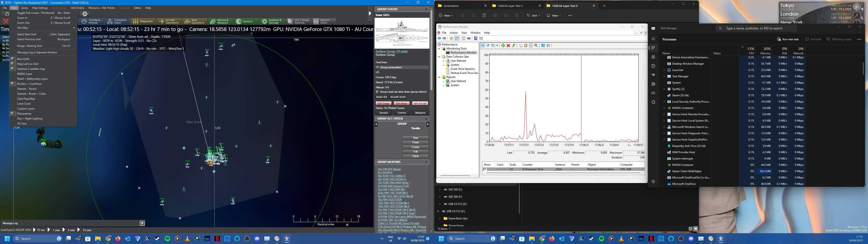Click the Update Data step icon
The height and width of the screenshot is (244, 868).
click(x=548, y=45)
